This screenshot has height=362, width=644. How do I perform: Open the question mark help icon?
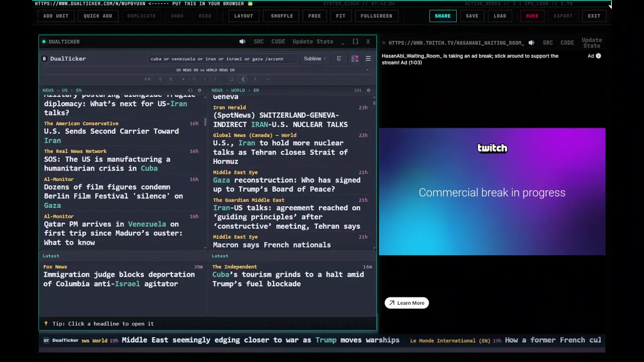[255, 79]
